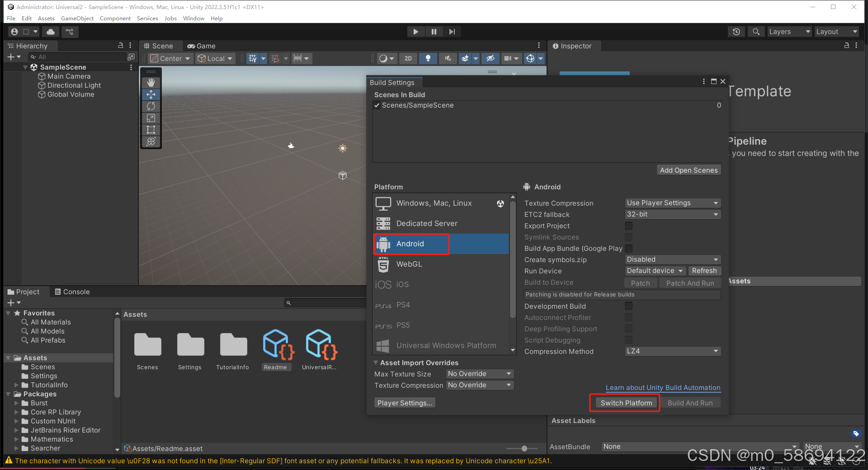The height and width of the screenshot is (470, 868).
Task: Select the Rotate tool
Action: 151,106
